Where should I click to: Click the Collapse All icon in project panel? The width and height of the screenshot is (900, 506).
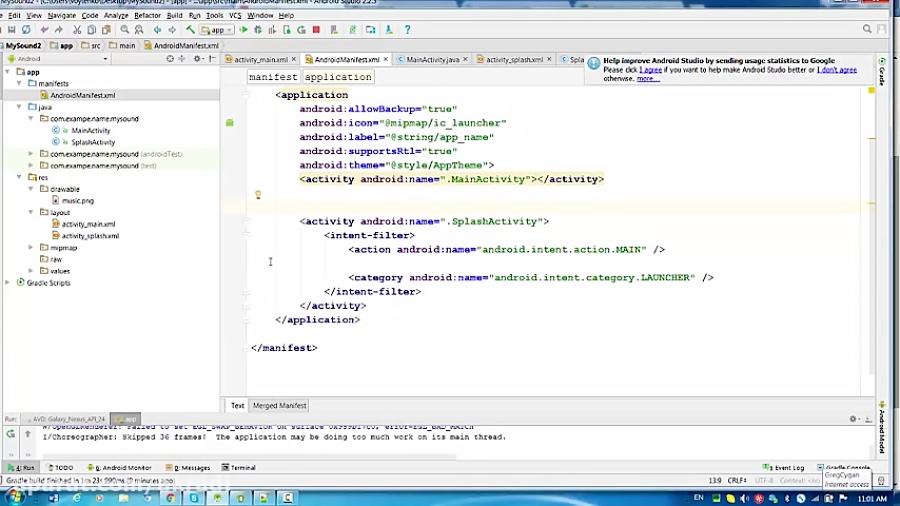tap(182, 59)
